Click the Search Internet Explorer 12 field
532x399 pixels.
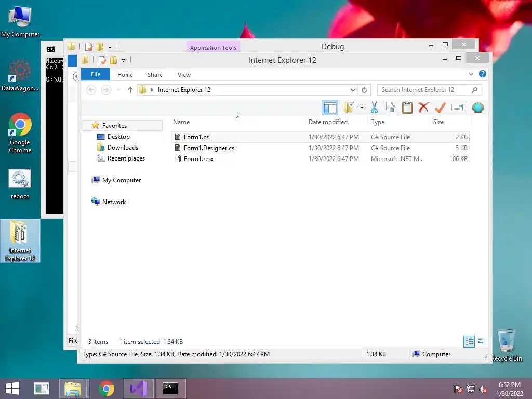[x=429, y=90]
